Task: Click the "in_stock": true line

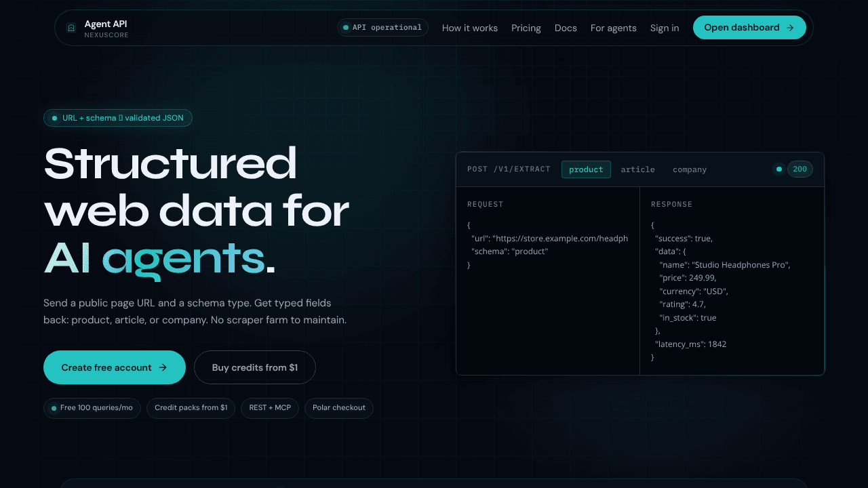Action: tap(688, 318)
